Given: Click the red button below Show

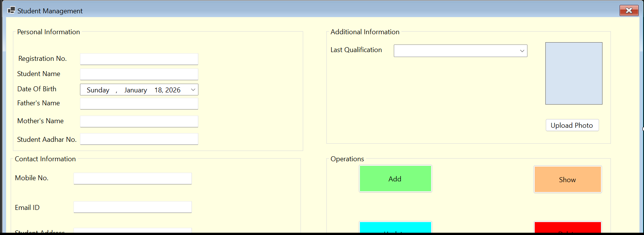Looking at the screenshot, I should 567,227.
